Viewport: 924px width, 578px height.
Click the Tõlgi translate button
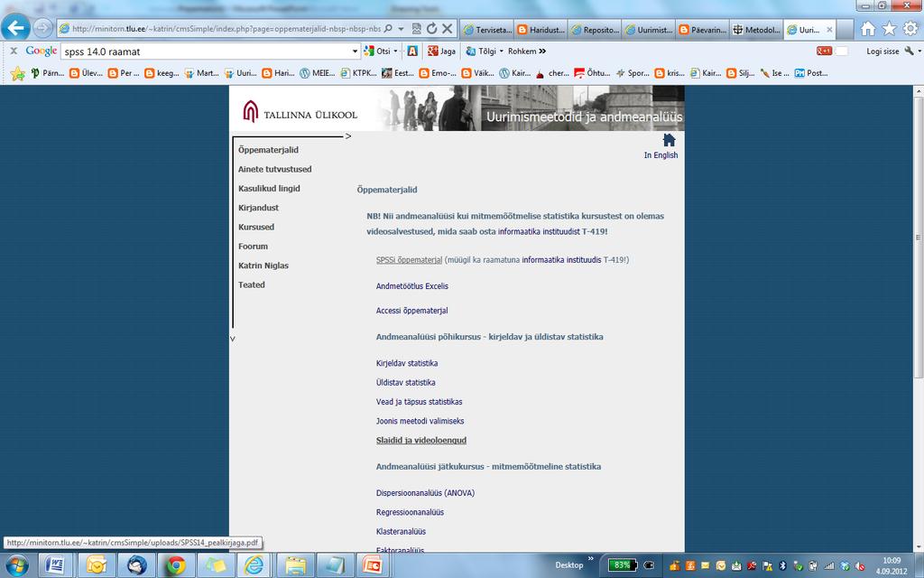pos(482,51)
